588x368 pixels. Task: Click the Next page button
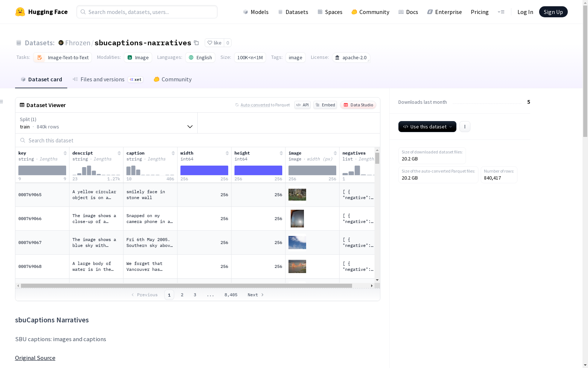(256, 295)
